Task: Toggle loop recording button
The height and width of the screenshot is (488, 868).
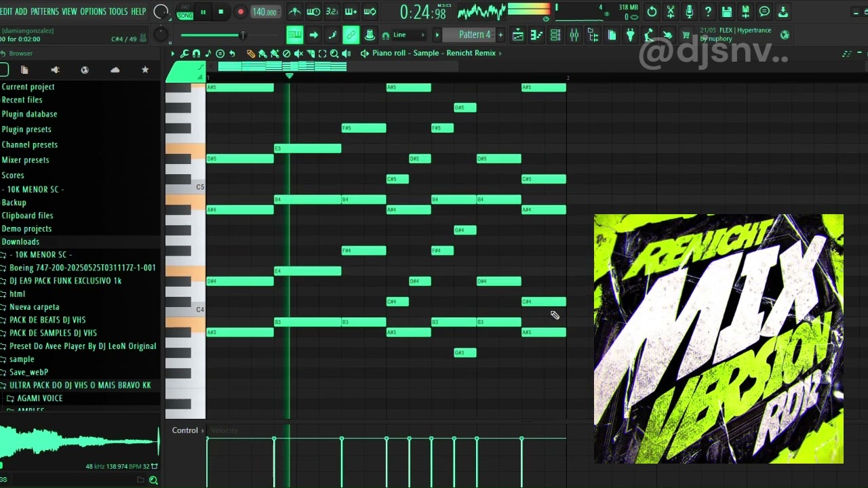Action: (370, 12)
